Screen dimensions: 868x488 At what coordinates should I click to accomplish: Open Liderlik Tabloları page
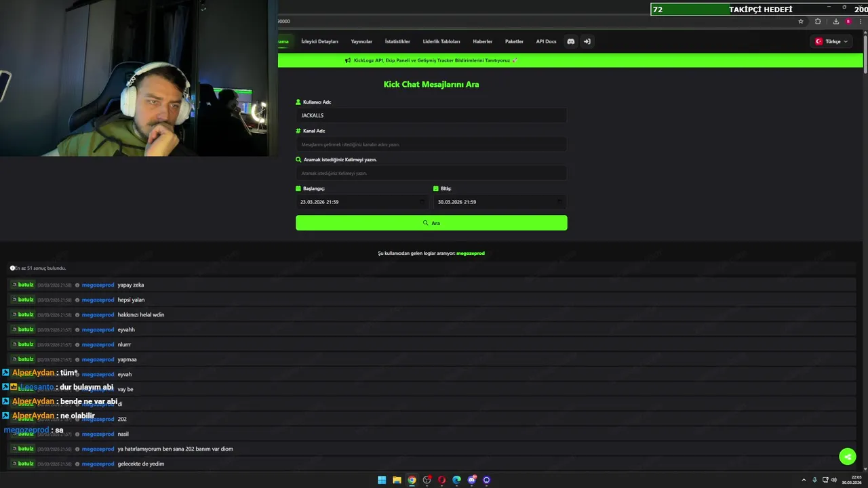tap(441, 41)
